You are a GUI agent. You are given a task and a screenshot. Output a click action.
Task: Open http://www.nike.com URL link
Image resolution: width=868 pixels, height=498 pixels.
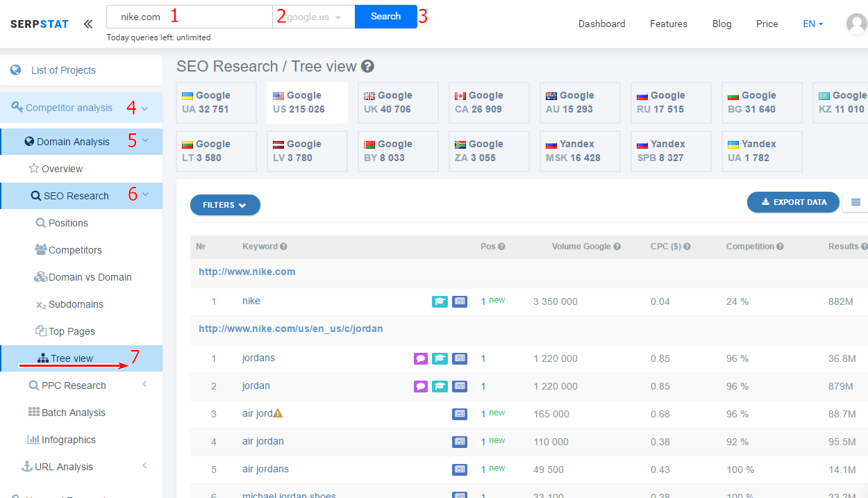click(x=247, y=272)
